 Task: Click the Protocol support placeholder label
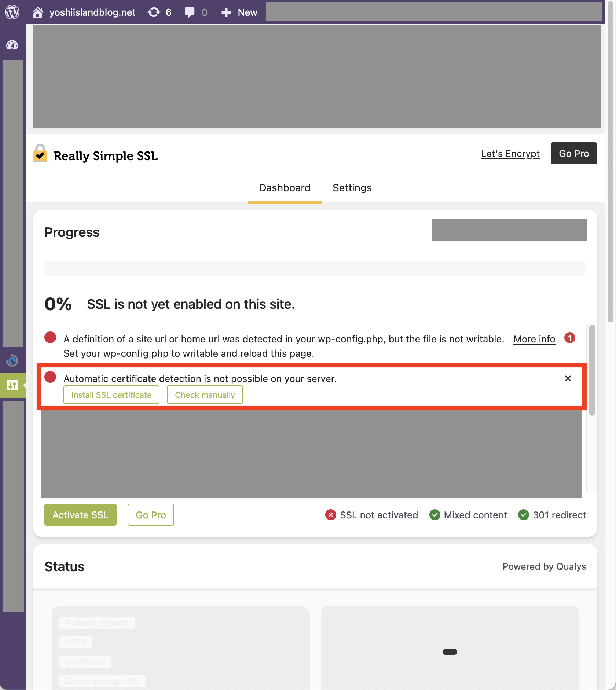(x=97, y=623)
